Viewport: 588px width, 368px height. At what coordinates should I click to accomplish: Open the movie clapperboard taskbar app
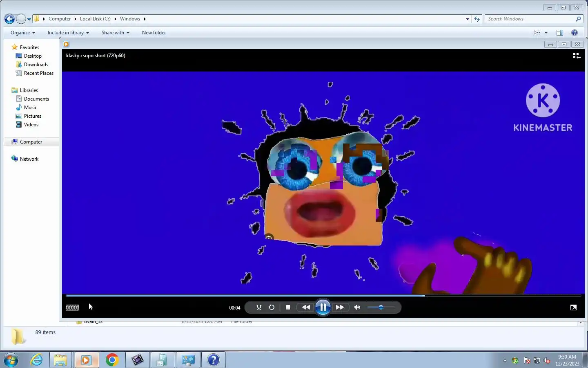click(137, 360)
